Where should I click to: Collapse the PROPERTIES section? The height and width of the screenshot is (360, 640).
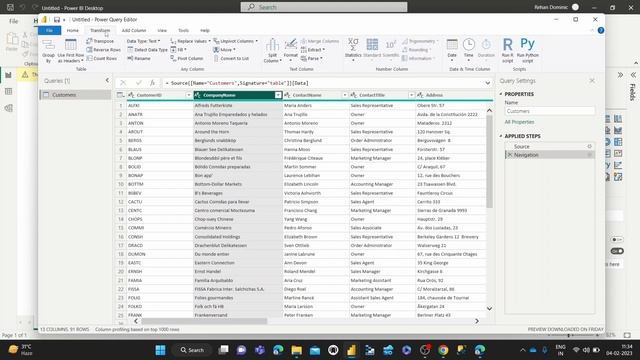pos(501,94)
